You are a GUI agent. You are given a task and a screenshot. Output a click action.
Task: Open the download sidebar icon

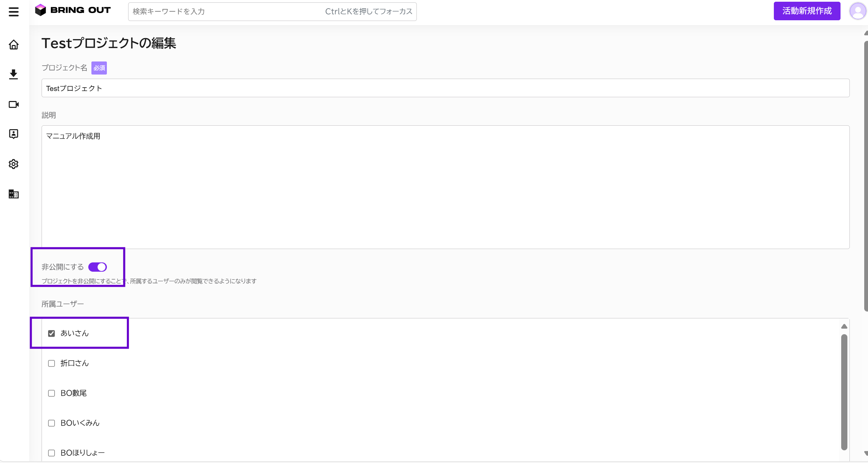(14, 74)
